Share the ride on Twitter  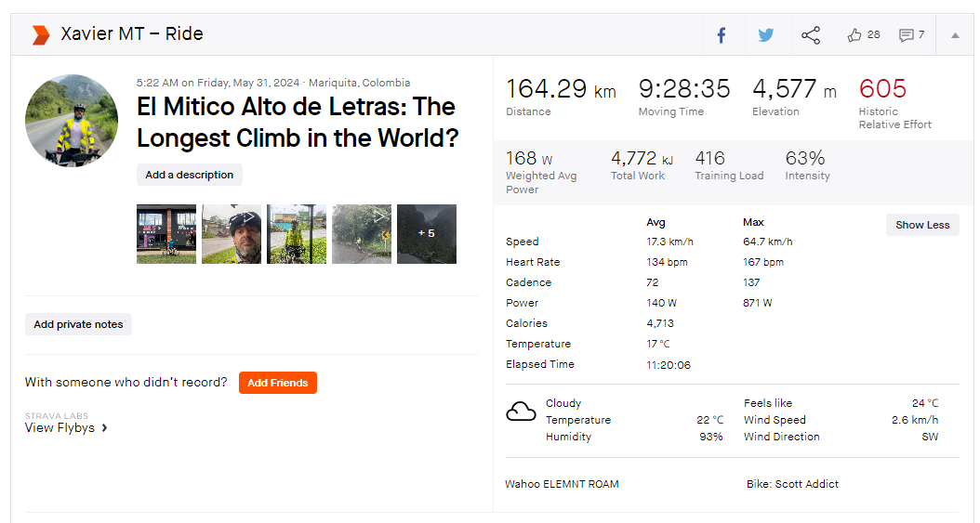pos(765,35)
